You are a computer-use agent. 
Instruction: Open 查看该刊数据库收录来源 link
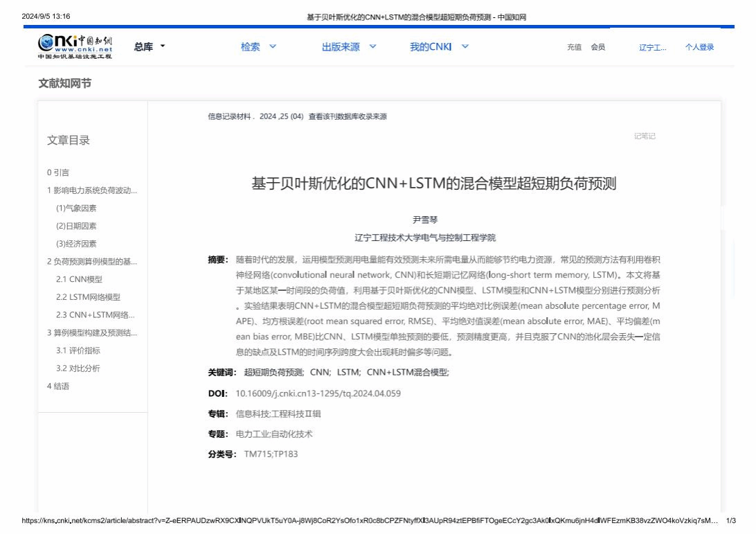coord(348,116)
